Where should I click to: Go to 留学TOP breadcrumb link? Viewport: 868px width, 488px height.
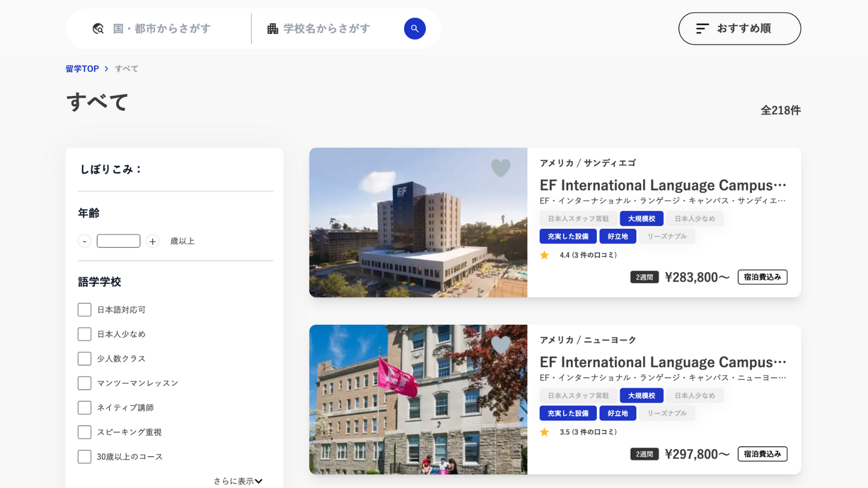82,69
